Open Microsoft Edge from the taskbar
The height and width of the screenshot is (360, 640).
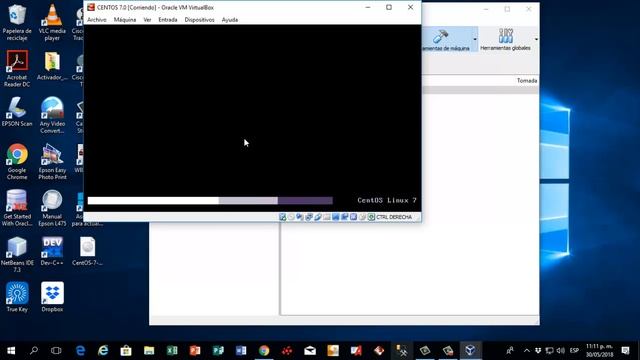[x=80, y=350]
